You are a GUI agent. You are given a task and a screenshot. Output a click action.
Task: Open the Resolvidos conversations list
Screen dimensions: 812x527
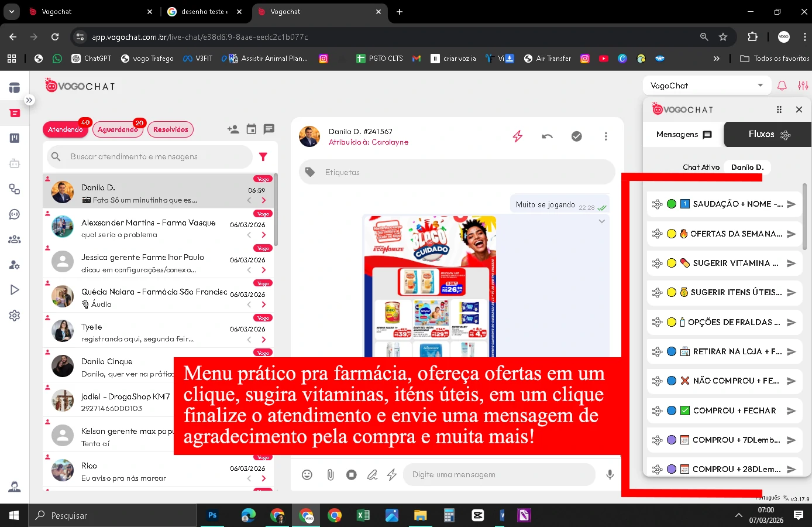pos(171,129)
